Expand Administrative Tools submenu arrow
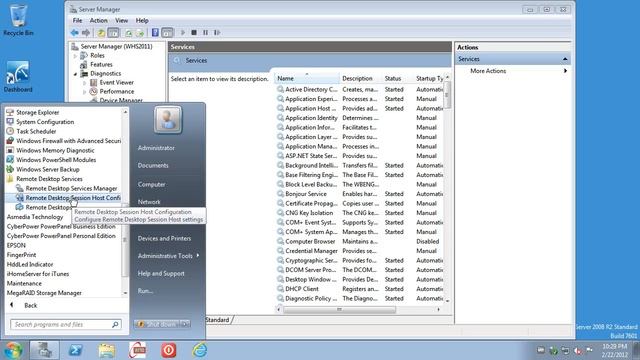The width and height of the screenshot is (640, 360). pos(198,256)
